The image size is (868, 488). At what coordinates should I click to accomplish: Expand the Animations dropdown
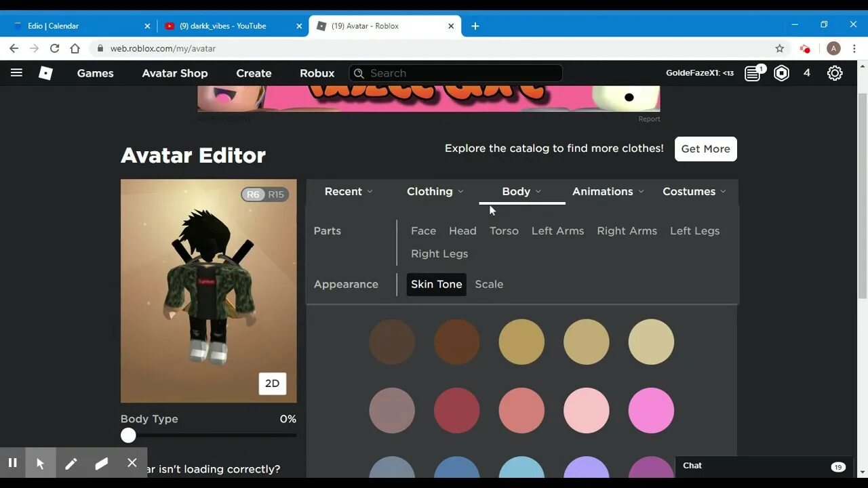pyautogui.click(x=608, y=191)
